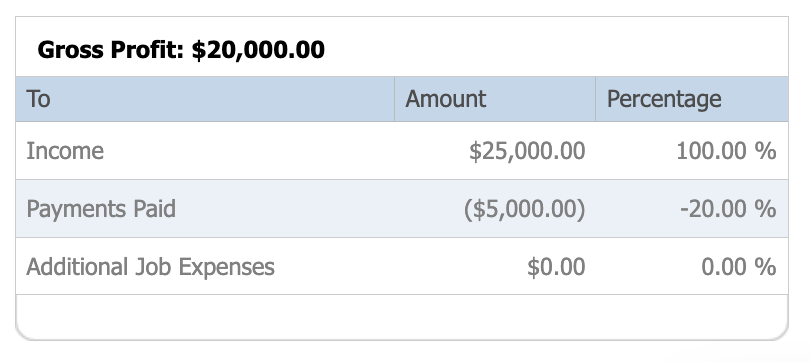Sort by the Percentage column header
The height and width of the screenshot is (362, 810).
[x=692, y=99]
